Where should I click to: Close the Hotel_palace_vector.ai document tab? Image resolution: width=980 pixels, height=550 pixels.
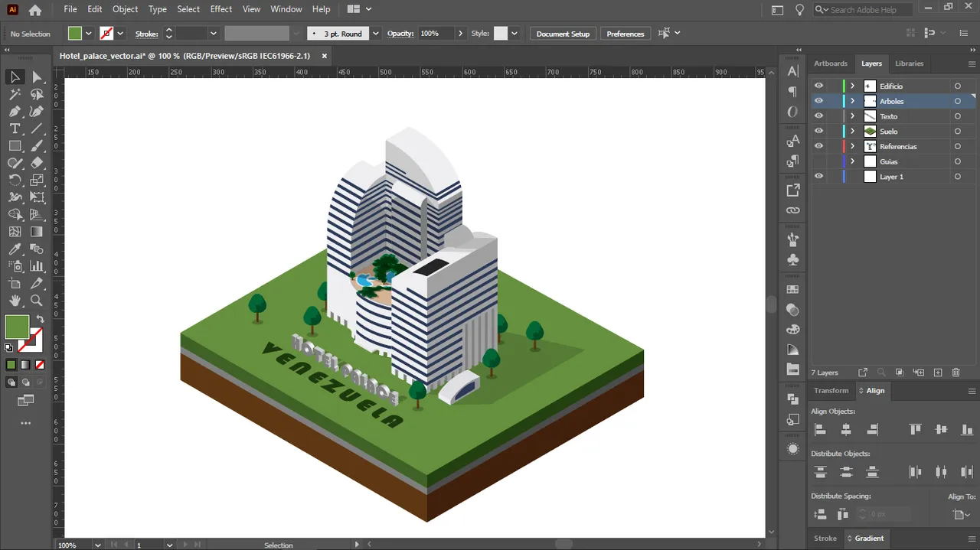pyautogui.click(x=325, y=56)
